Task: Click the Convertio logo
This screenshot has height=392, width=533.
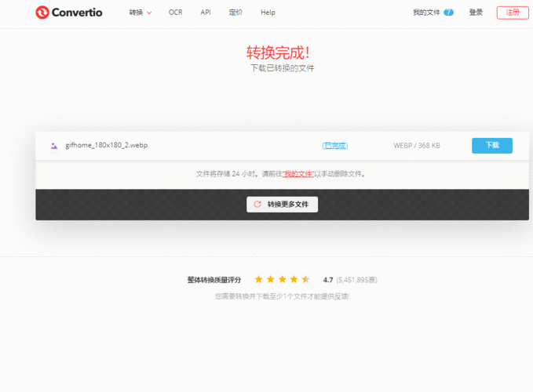Action: point(68,13)
